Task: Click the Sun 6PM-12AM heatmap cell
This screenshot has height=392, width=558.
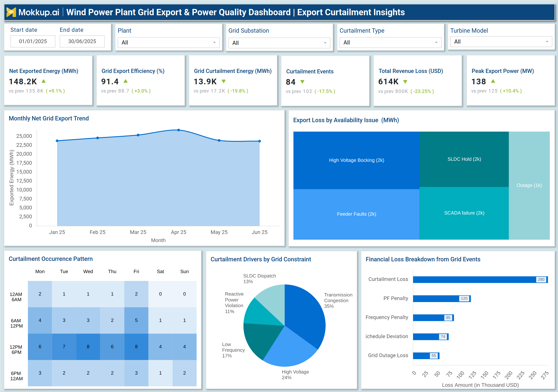Action: [x=184, y=373]
